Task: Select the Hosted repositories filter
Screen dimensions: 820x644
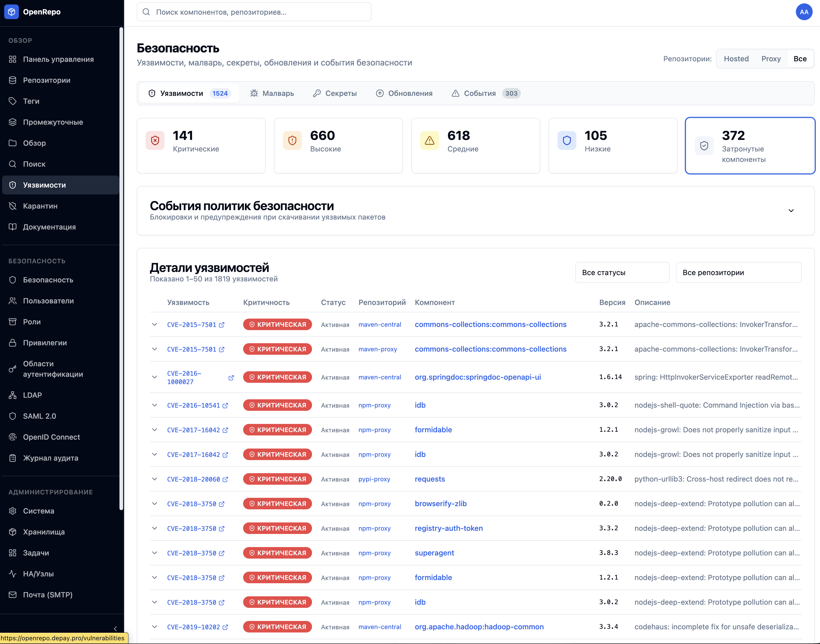Action: pyautogui.click(x=736, y=59)
